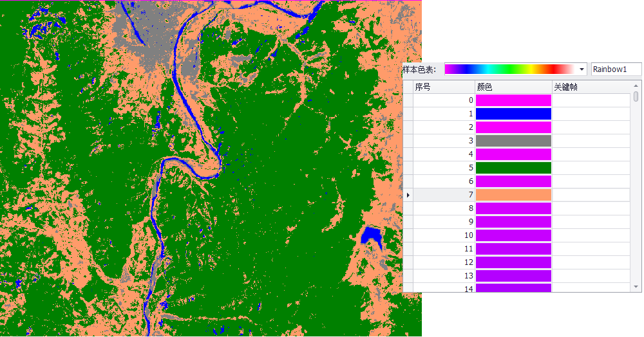Open the sample color table dropdown arrow
The image size is (644, 337).
tap(582, 69)
